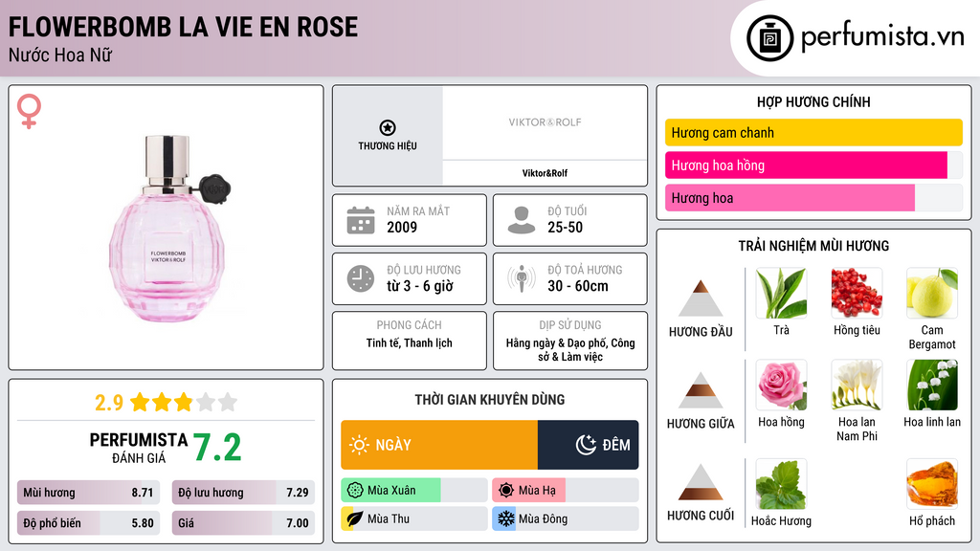980x551 pixels.
Task: Click the clock icon for Độ Lưu Hương
Action: (x=360, y=278)
